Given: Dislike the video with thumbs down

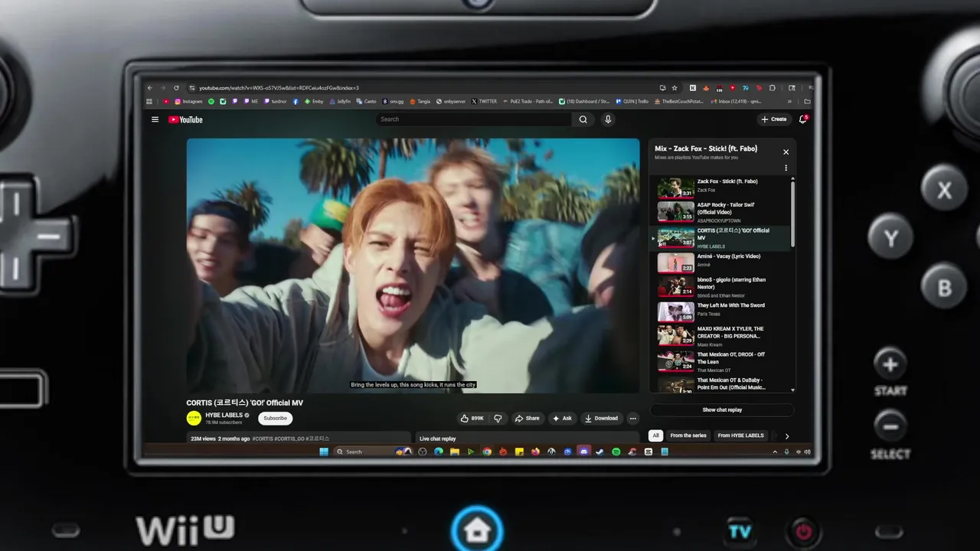Looking at the screenshot, I should click(498, 419).
